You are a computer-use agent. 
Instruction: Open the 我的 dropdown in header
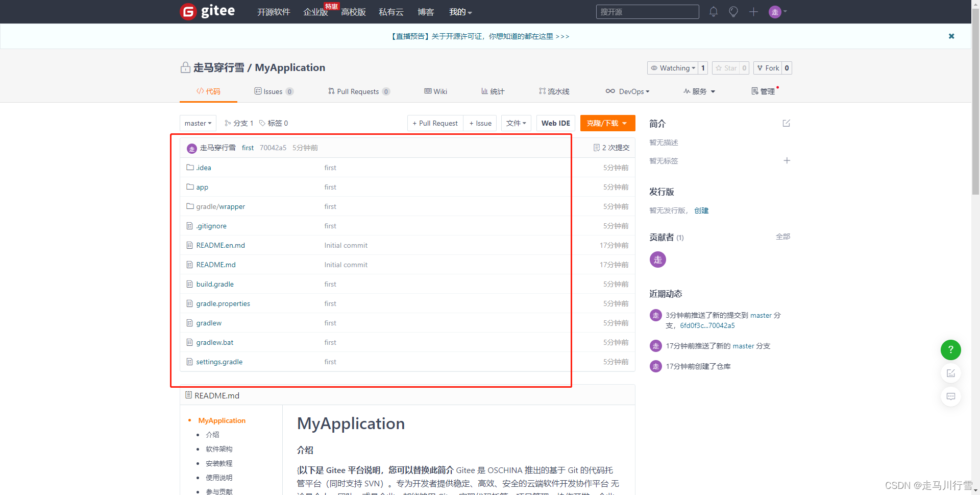coord(460,12)
